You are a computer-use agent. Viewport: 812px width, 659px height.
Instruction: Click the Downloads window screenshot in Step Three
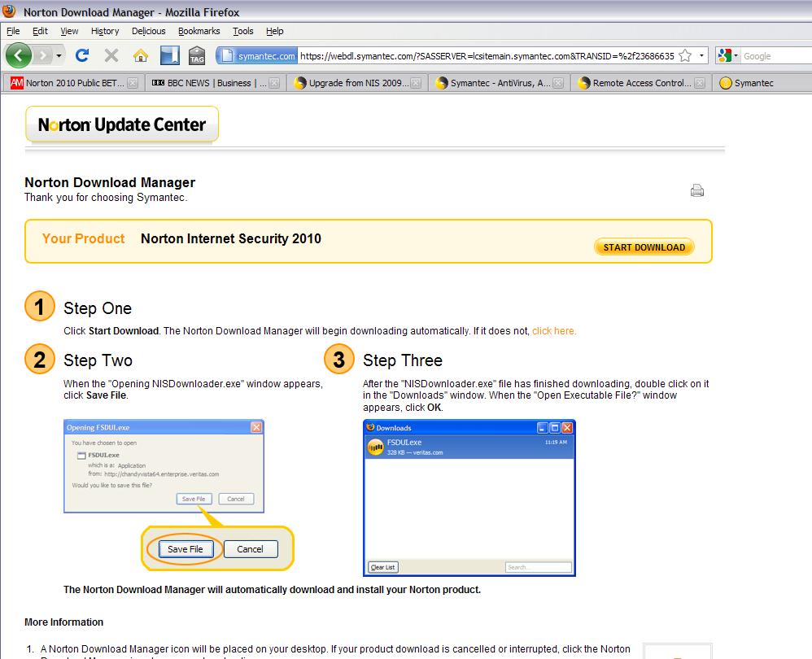pos(469,497)
